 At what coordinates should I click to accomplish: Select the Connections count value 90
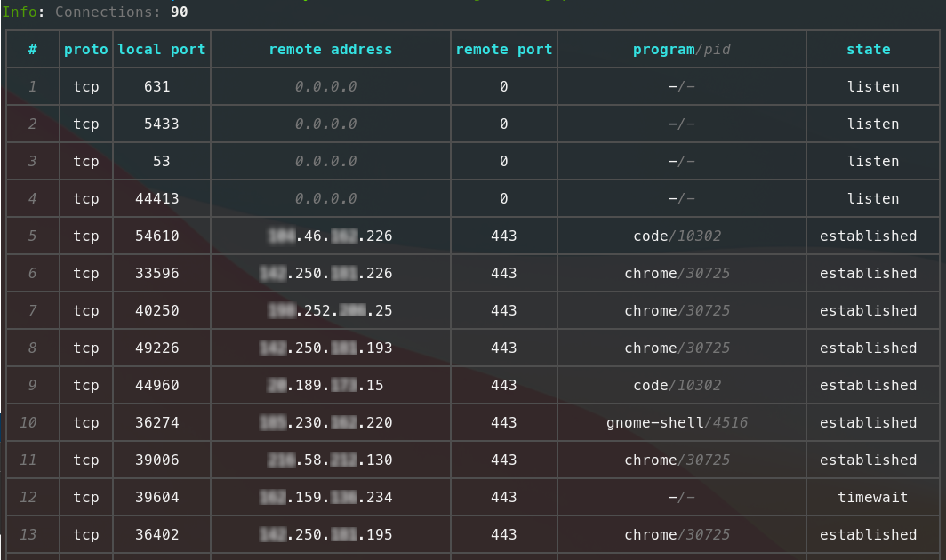179,12
